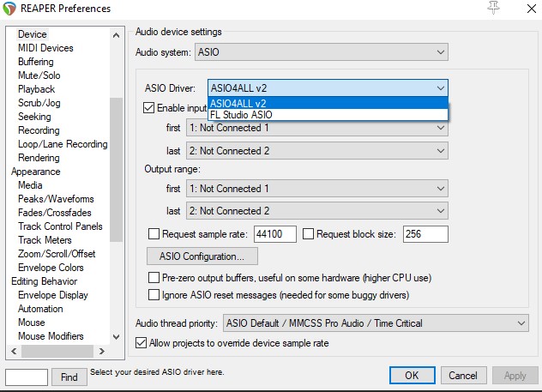Screen dimensions: 542x392
Task: Click the ASIO Configuration button
Action: [x=202, y=256]
